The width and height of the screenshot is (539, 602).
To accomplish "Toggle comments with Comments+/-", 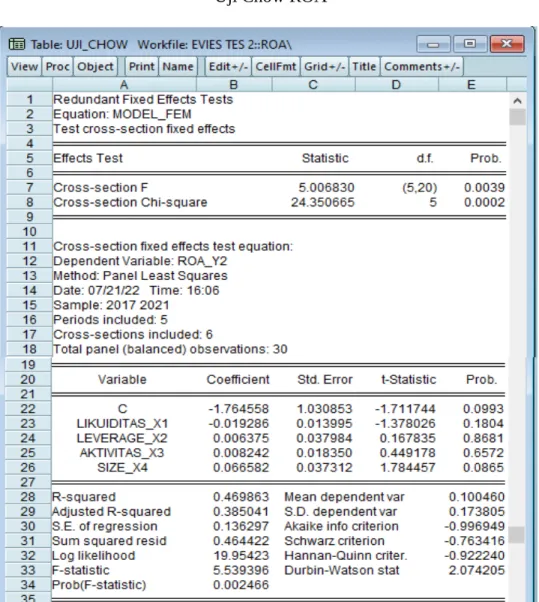I will [x=422, y=67].
